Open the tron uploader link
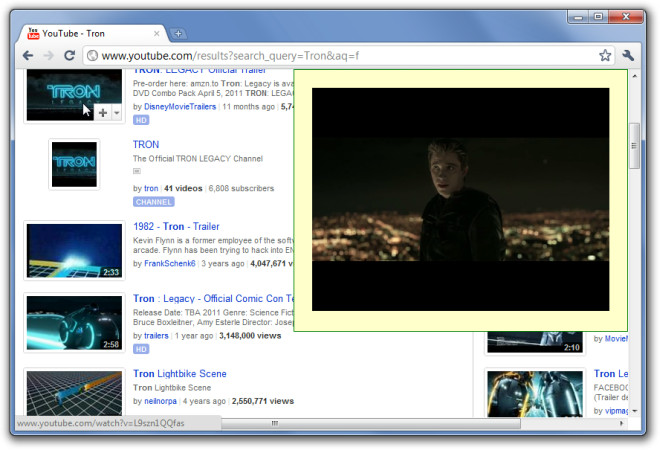The width and height of the screenshot is (660, 450). [x=151, y=188]
